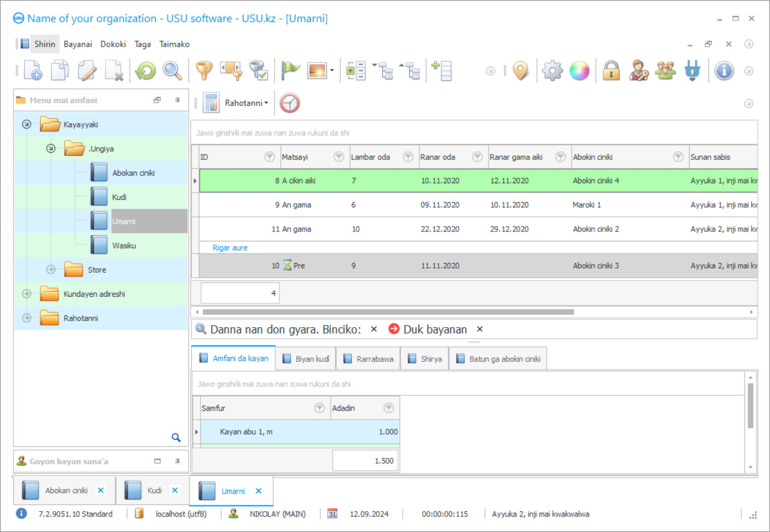Click the magnifier in menu panel
This screenshot has width=770, height=532.
[x=176, y=438]
